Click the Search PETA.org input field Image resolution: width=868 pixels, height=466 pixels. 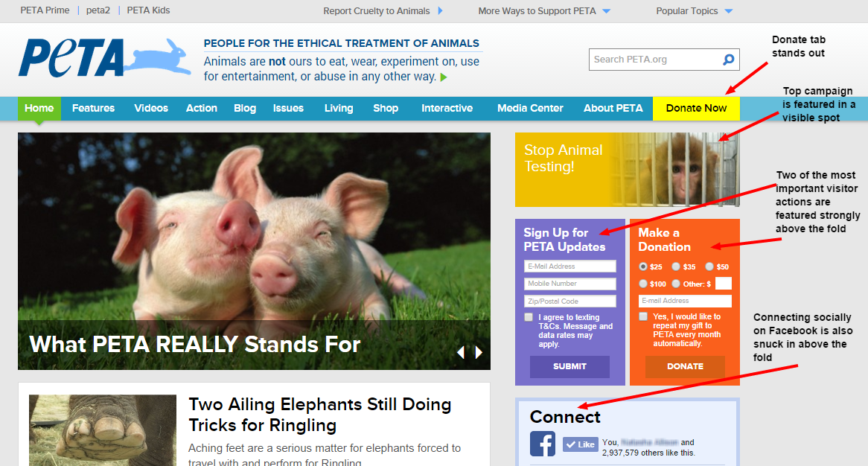coord(656,60)
